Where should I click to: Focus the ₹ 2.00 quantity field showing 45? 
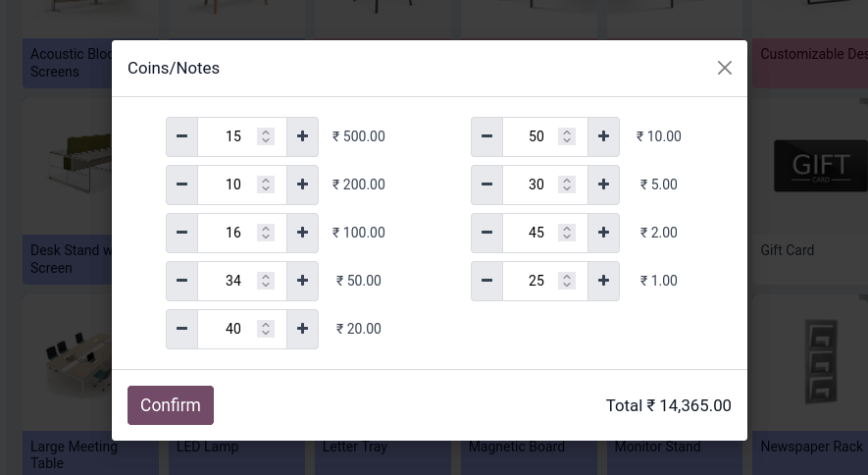[545, 233]
